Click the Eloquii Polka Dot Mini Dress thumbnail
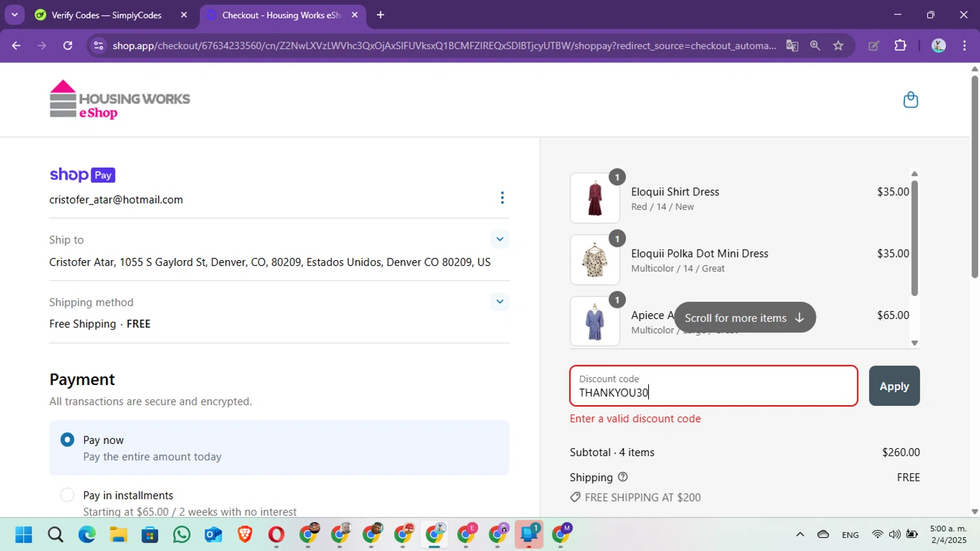 595,260
